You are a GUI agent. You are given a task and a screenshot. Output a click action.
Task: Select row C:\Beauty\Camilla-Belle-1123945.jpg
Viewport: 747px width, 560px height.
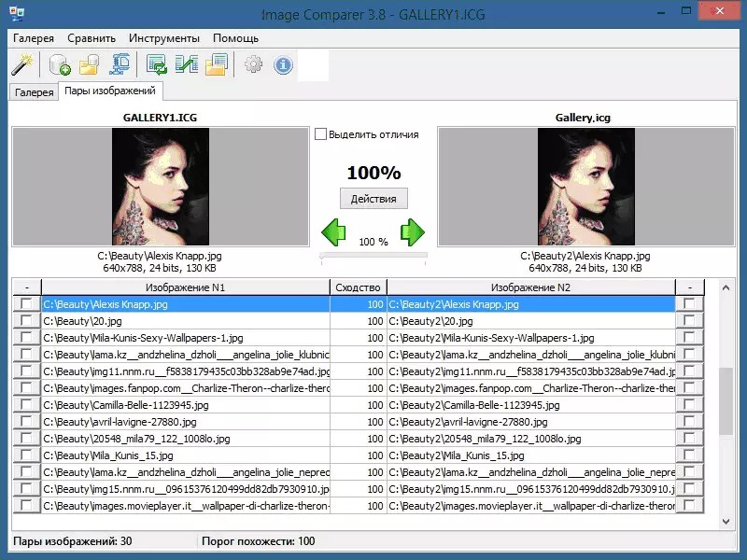click(185, 405)
